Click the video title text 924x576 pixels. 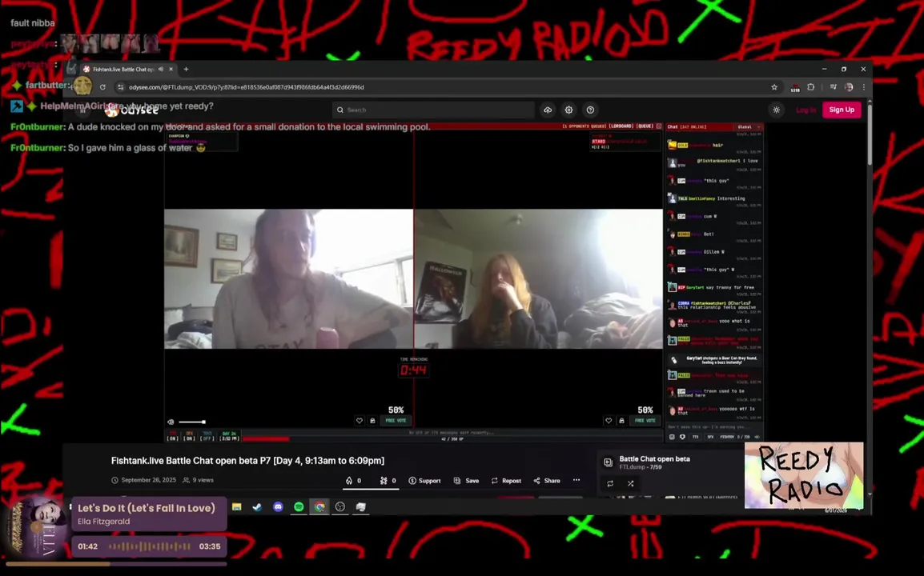tap(247, 461)
